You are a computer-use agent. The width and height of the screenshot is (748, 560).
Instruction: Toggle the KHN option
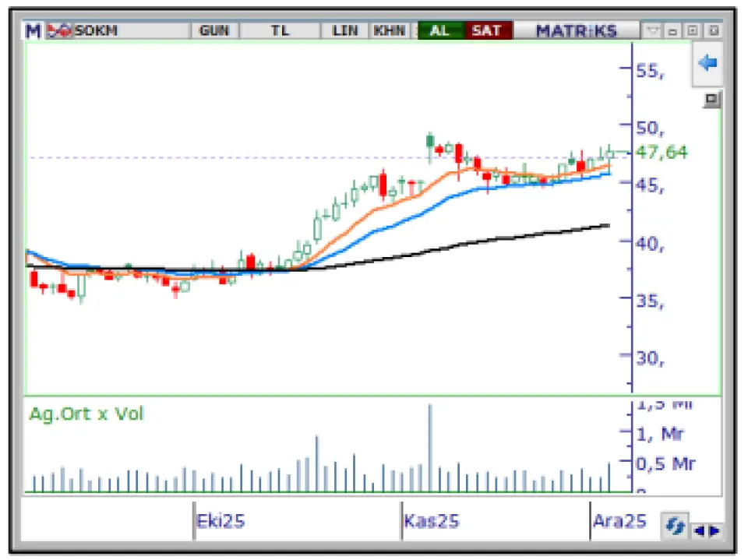390,31
